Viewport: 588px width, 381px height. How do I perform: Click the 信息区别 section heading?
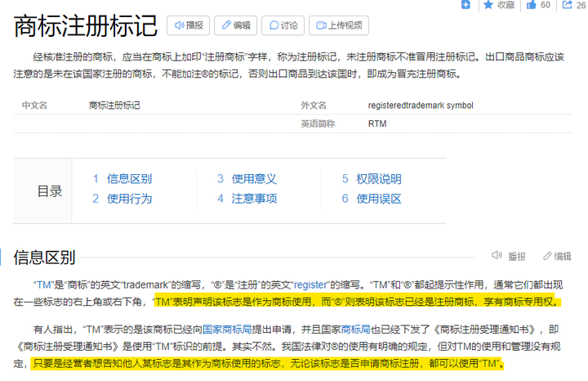point(44,258)
